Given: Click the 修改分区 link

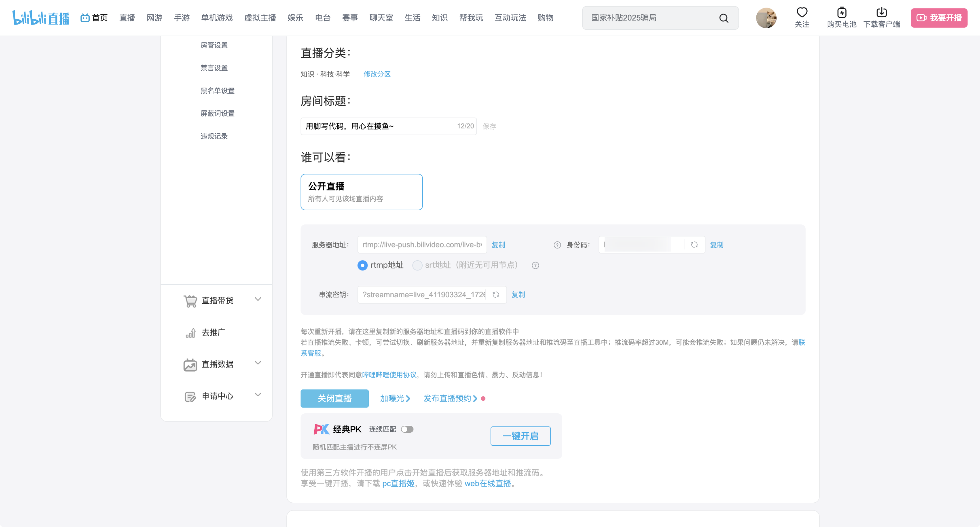Looking at the screenshot, I should 377,74.
